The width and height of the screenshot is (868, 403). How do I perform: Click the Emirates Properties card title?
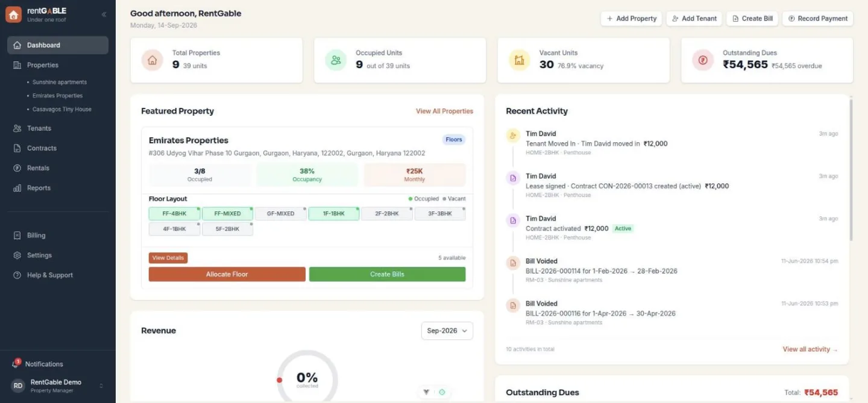coord(189,140)
